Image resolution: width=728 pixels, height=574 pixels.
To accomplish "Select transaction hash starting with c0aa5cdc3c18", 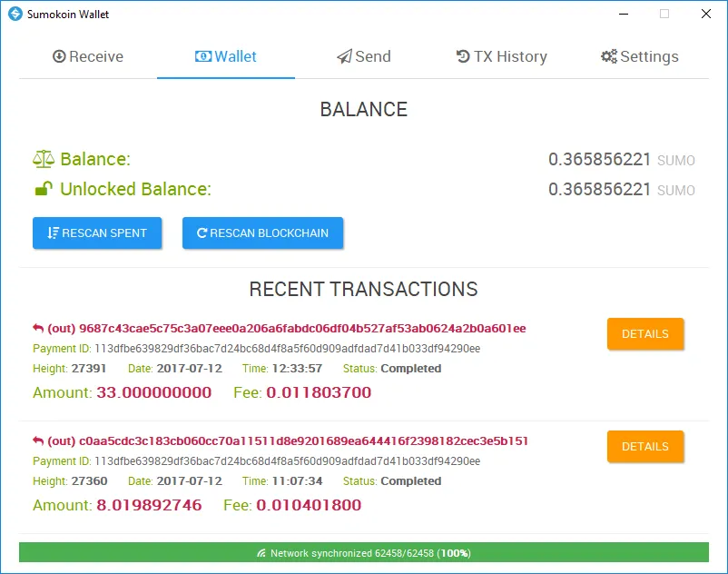I will [303, 441].
